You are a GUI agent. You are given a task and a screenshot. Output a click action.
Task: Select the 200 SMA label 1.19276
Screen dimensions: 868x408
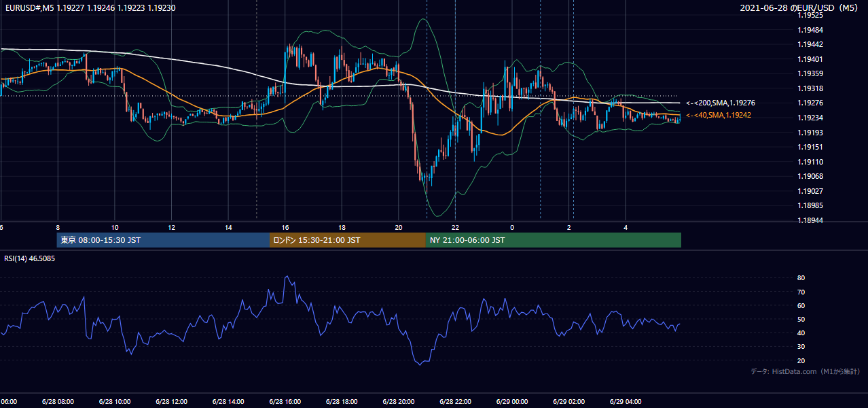720,103
